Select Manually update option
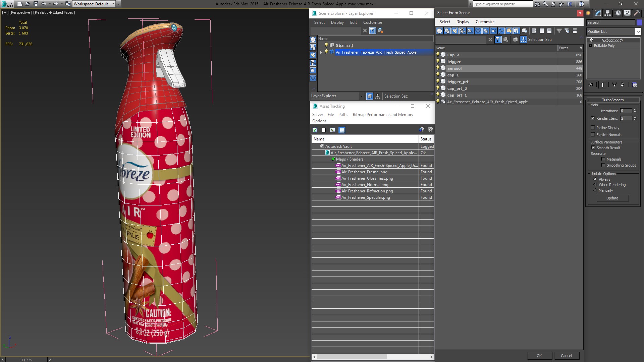This screenshot has width=644, height=362. pos(595,190)
